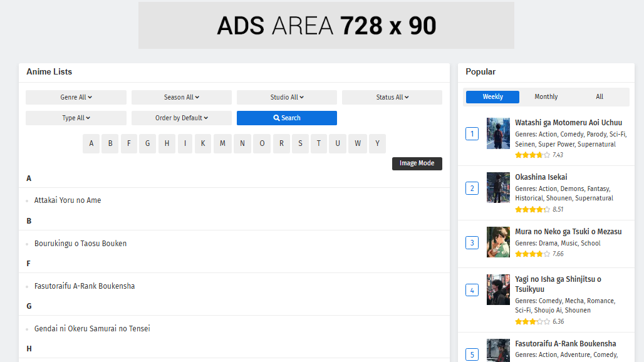This screenshot has height=362, width=644.
Task: Open Mura no Neko ga Tsuki o Mezasu title
Action: pos(568,232)
